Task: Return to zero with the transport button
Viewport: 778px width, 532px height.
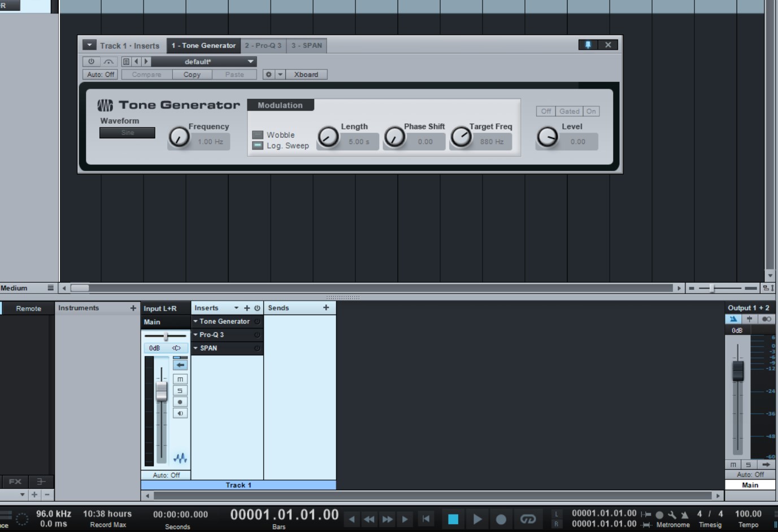Action: point(427,518)
